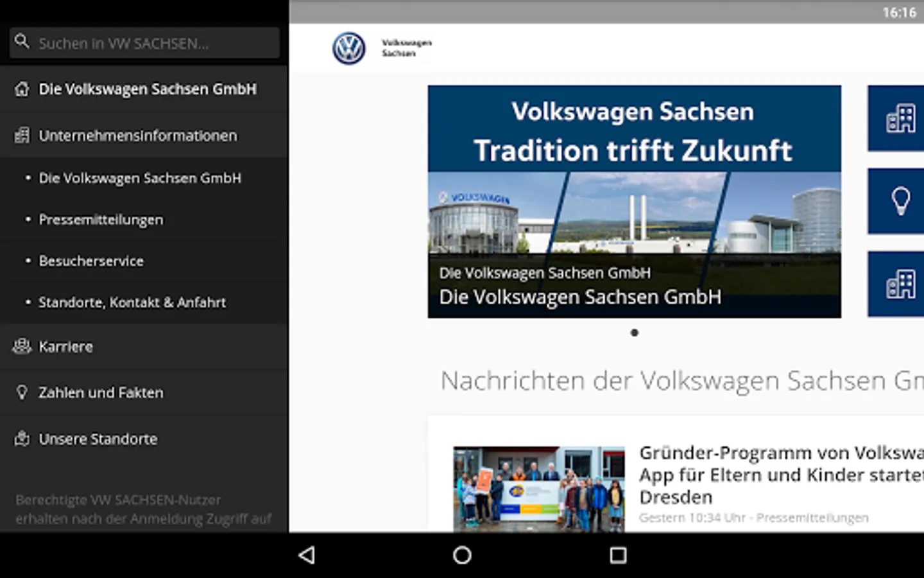Select the carousel page indicator dot

coord(634,333)
